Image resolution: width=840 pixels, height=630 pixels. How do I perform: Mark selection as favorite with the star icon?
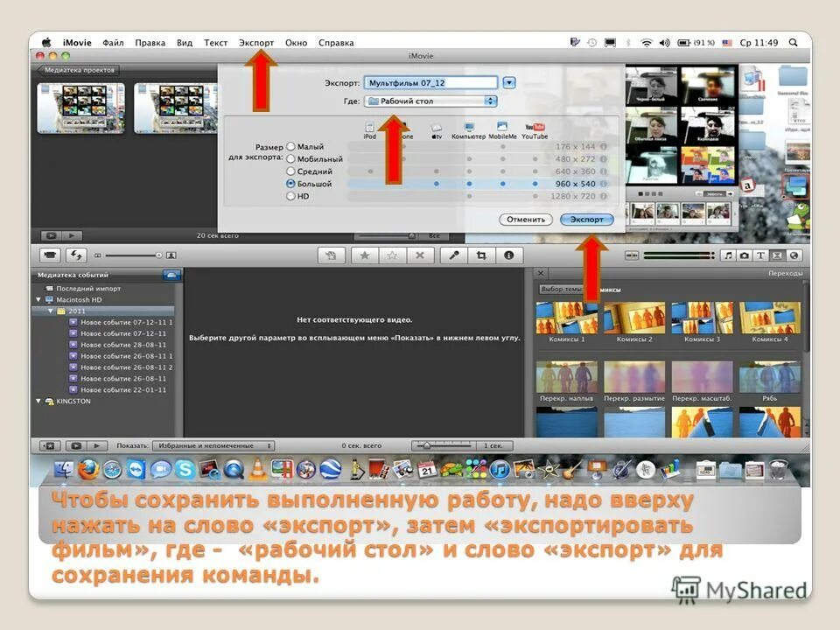pos(365,255)
